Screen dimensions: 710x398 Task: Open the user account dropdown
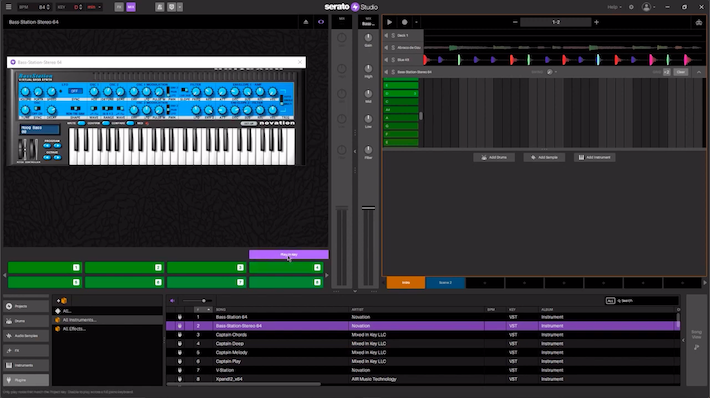tap(648, 7)
